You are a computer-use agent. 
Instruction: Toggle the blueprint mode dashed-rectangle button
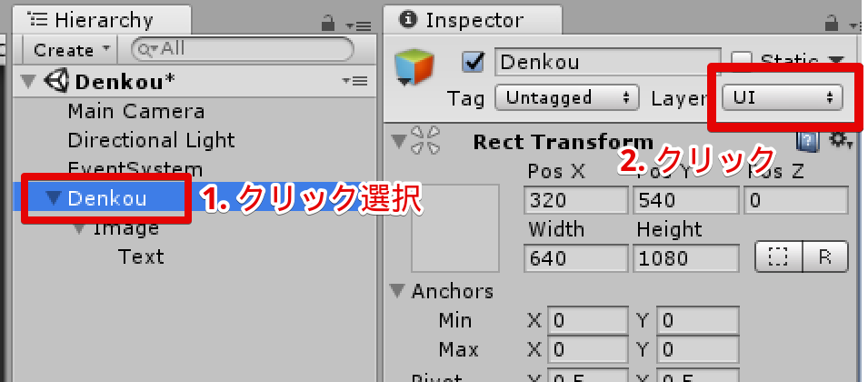(x=778, y=256)
